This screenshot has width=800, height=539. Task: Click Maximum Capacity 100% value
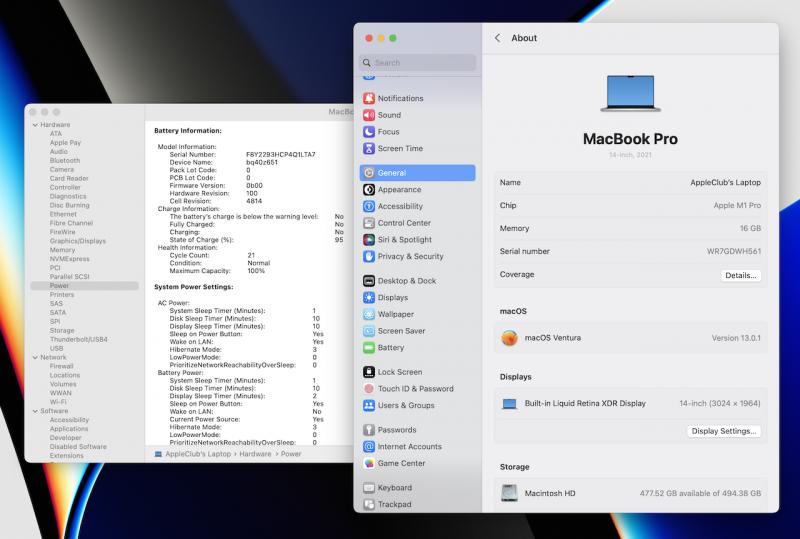coord(256,271)
